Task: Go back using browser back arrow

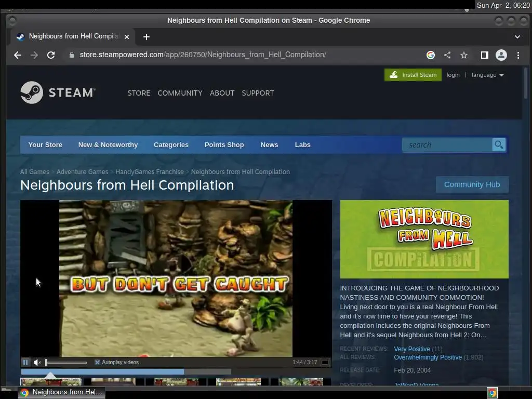Action: pos(18,55)
